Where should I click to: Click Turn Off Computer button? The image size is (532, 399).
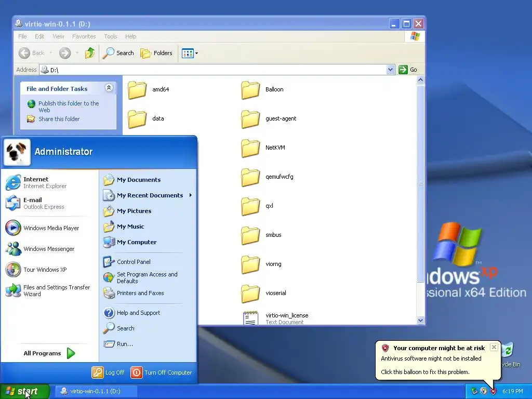tap(162, 373)
